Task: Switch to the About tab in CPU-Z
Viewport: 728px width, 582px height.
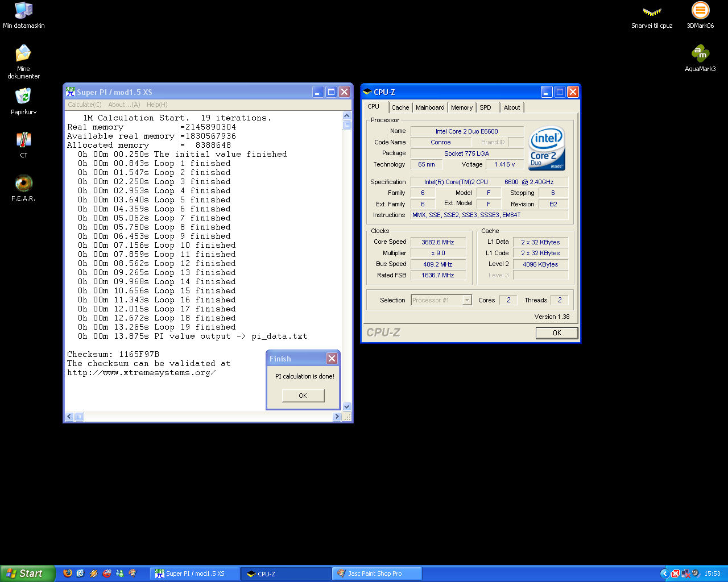Action: [x=512, y=107]
